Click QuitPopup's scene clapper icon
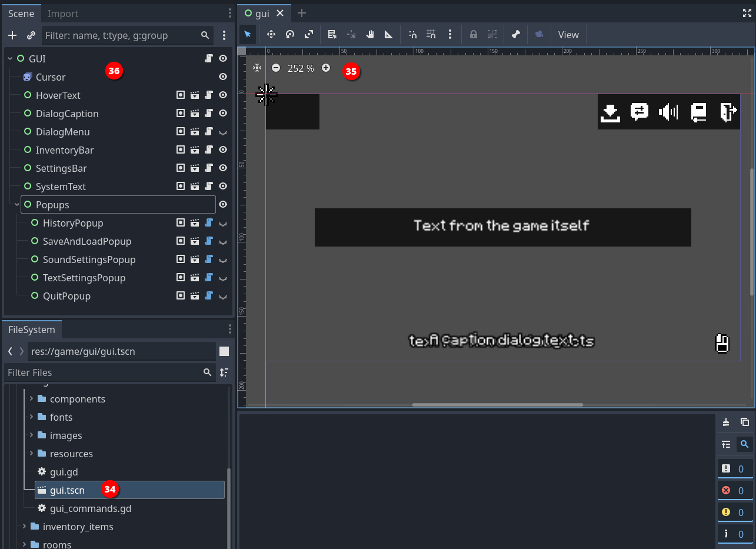Viewport: 756px width, 549px height. 195,296
